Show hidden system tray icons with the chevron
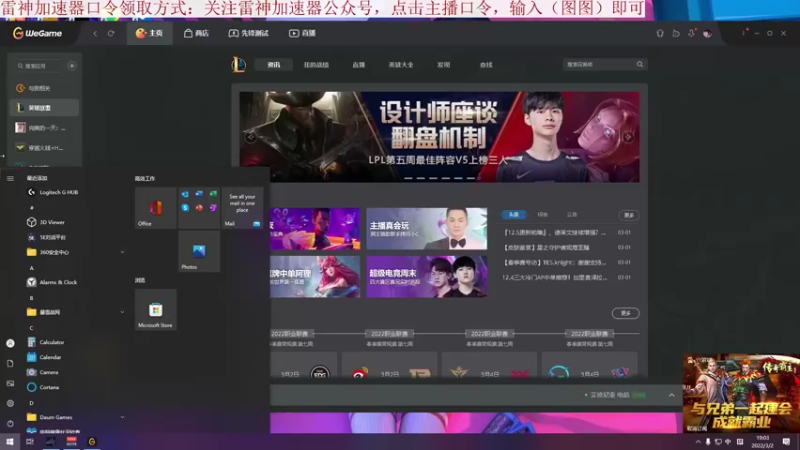The image size is (800, 450). click(x=697, y=442)
